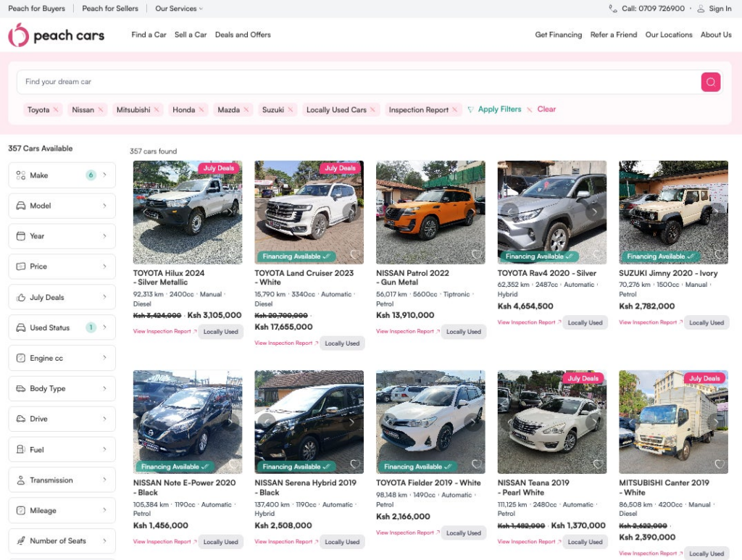Expand the Fuel filter
This screenshot has height=560, width=742.
[x=62, y=449]
